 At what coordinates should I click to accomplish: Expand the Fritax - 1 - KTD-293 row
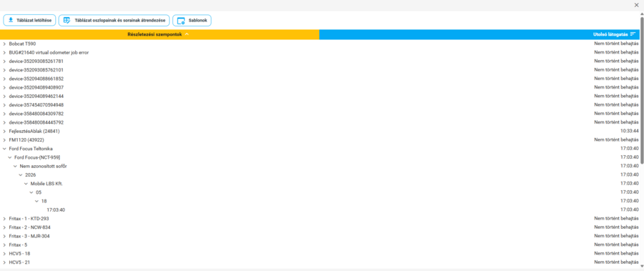(4, 218)
